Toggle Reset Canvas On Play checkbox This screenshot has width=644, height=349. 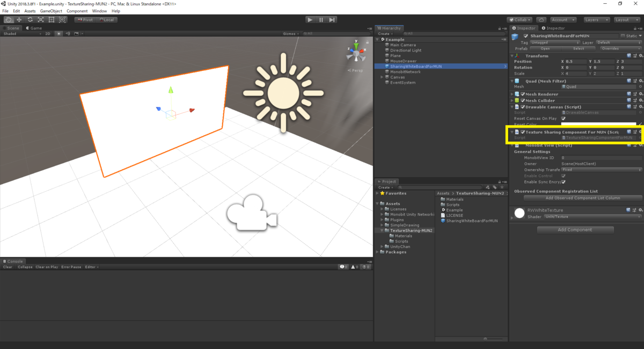562,119
